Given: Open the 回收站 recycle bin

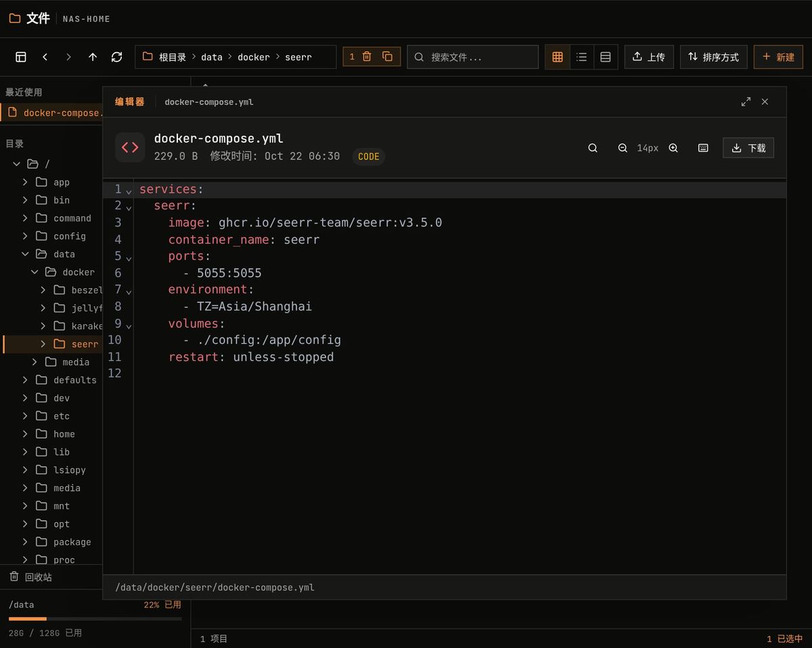Looking at the screenshot, I should click(x=30, y=577).
